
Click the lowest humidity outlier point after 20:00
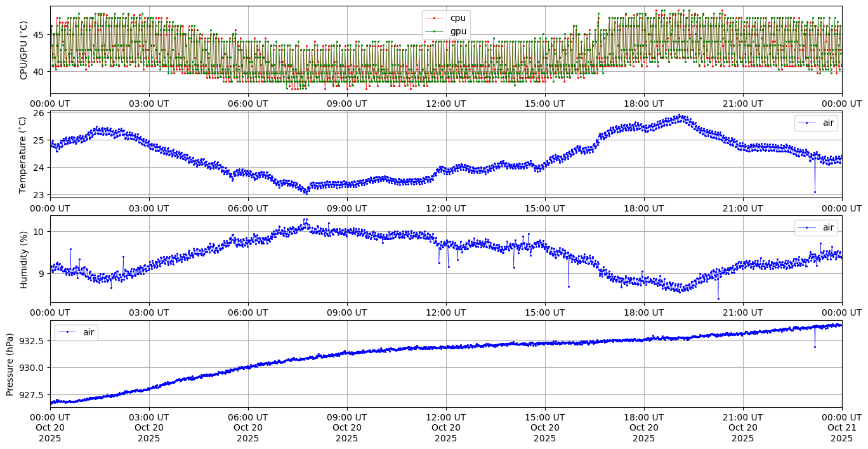[718, 298]
